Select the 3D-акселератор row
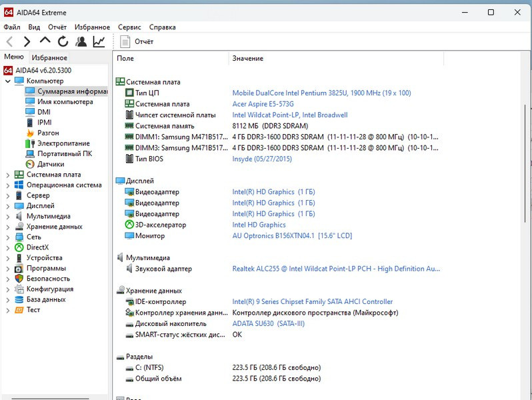The height and width of the screenshot is (400, 532). [205, 225]
